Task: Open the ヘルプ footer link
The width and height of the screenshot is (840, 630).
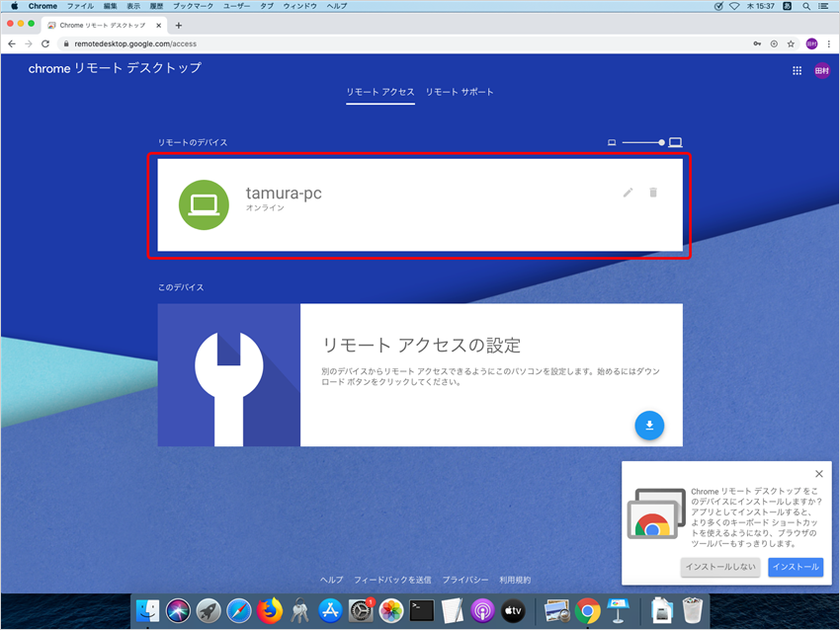Action: [x=332, y=580]
